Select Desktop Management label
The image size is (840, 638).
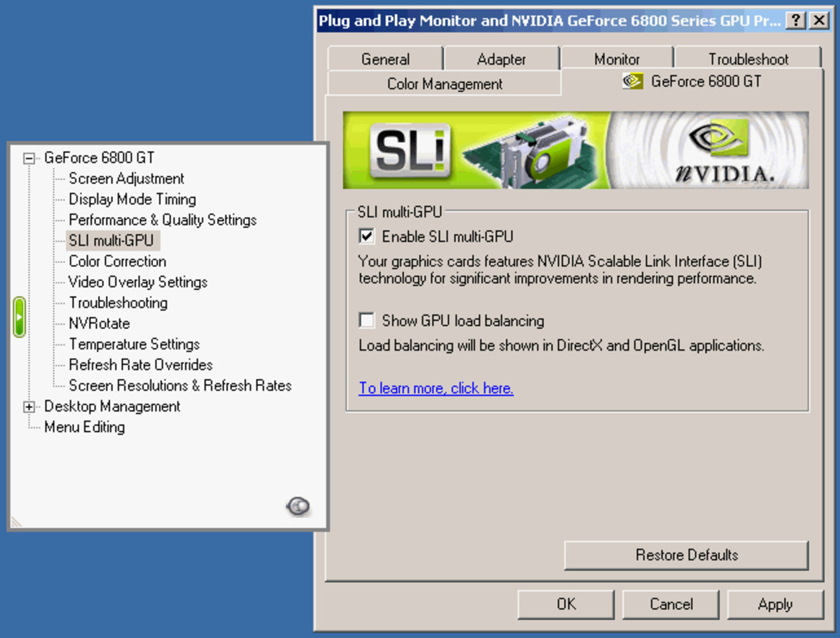point(113,406)
